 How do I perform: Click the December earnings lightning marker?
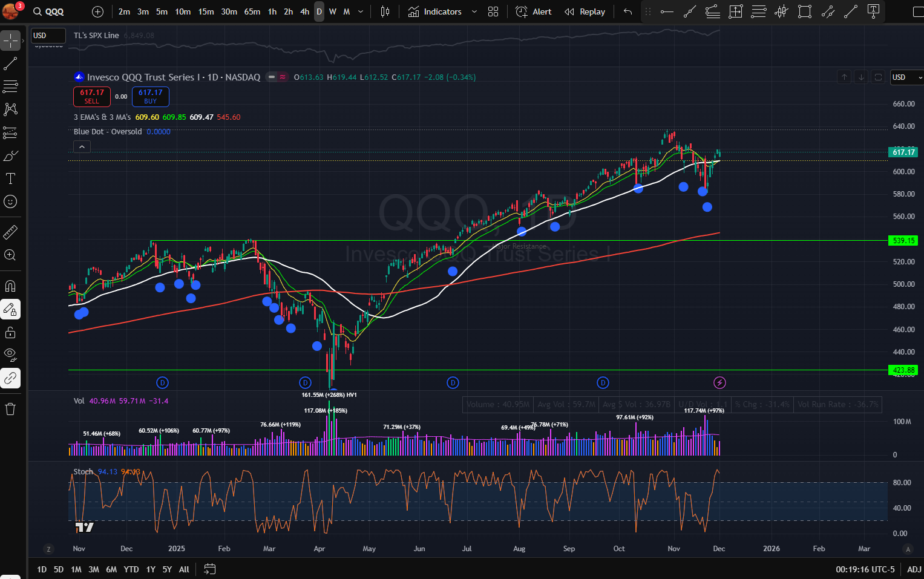point(719,382)
